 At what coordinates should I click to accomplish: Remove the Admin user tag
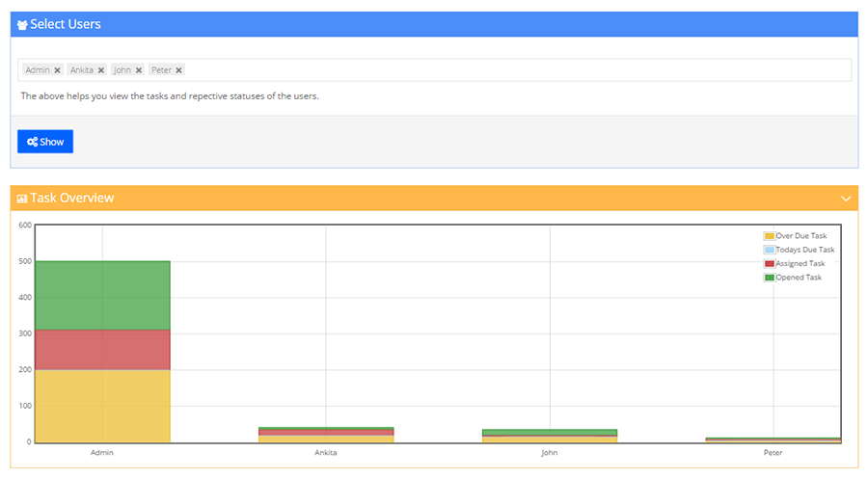click(x=57, y=70)
